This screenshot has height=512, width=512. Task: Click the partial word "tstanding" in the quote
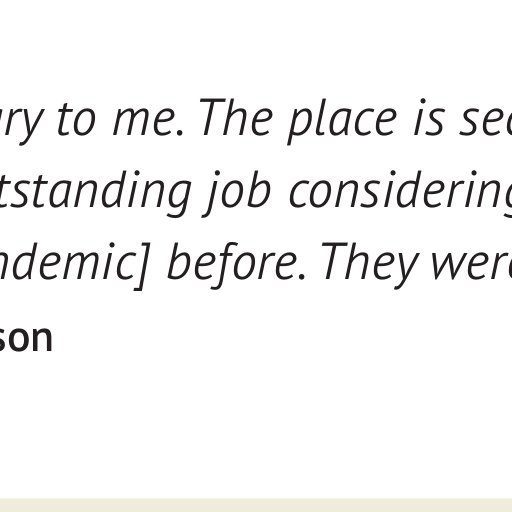[95, 193]
